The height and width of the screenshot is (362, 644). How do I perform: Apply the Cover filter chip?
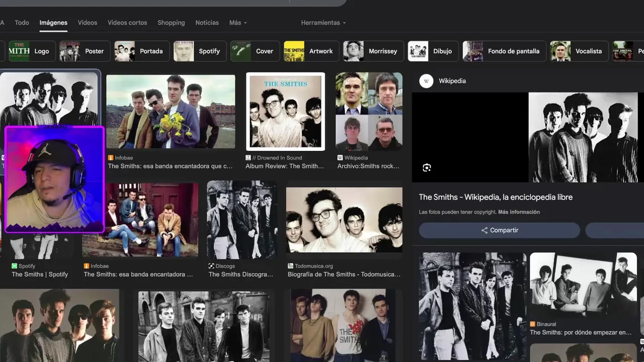pyautogui.click(x=255, y=51)
